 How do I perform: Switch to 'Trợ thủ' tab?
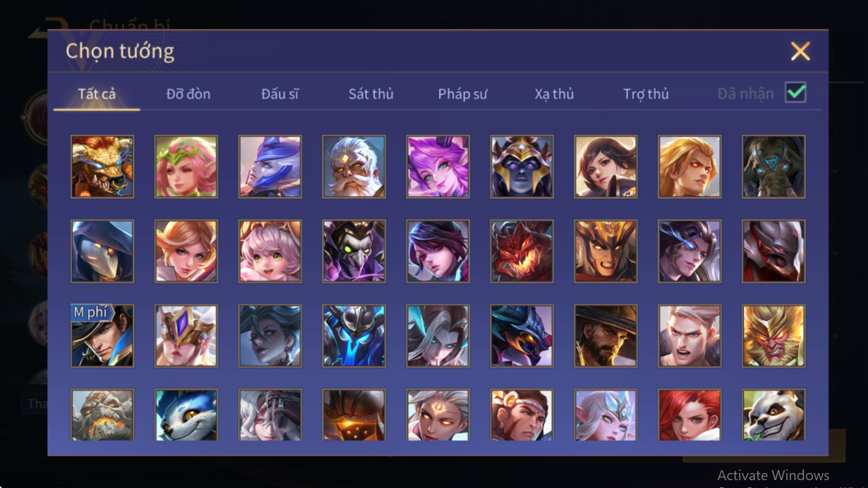coord(646,94)
